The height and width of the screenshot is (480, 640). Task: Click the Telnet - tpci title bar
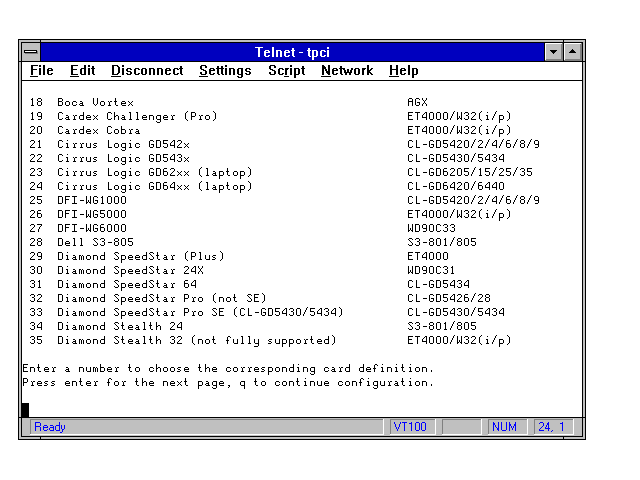point(292,51)
